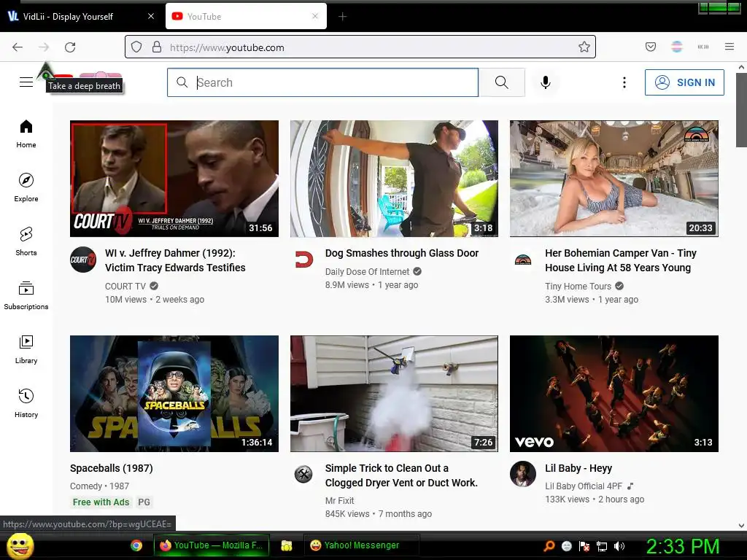Click the smiley start button in taskbar

tap(20, 545)
